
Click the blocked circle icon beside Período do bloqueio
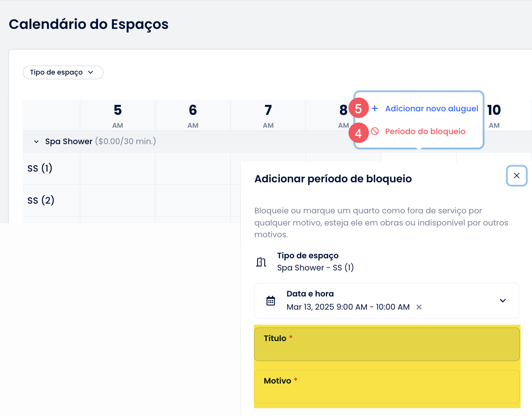(375, 131)
